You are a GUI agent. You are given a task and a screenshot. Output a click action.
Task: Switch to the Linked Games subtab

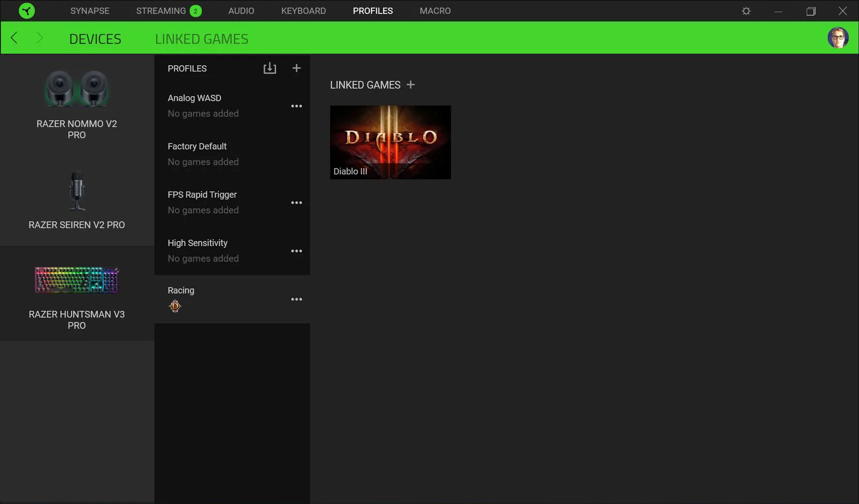click(202, 39)
